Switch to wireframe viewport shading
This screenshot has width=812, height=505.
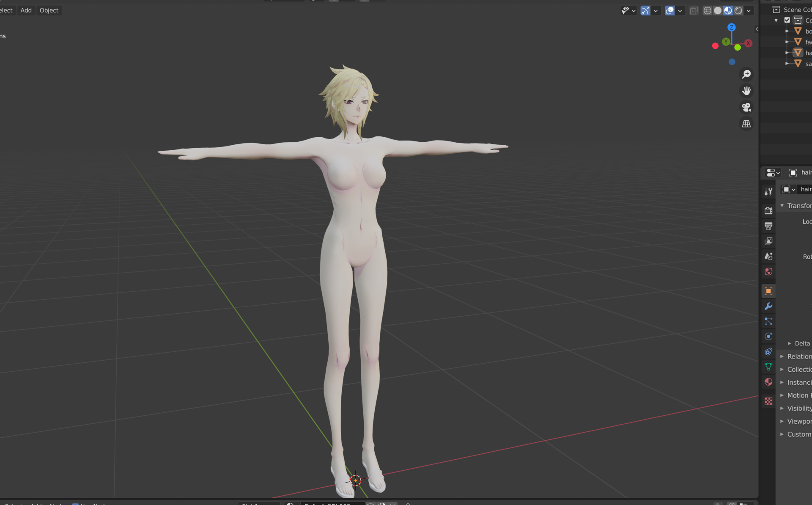tap(707, 11)
